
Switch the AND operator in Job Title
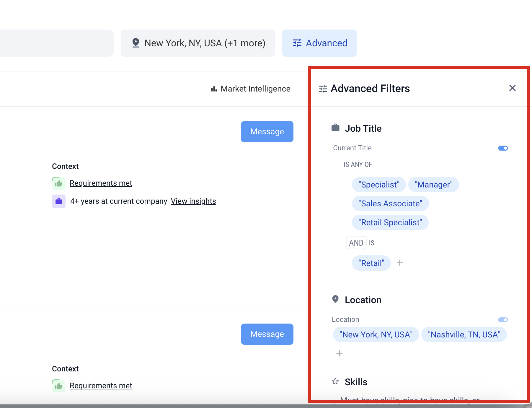pyautogui.click(x=356, y=243)
